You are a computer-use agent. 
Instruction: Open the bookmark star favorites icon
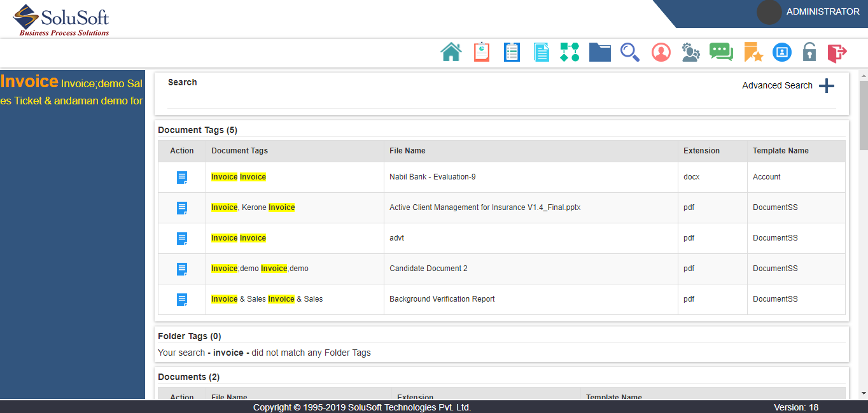[753, 52]
